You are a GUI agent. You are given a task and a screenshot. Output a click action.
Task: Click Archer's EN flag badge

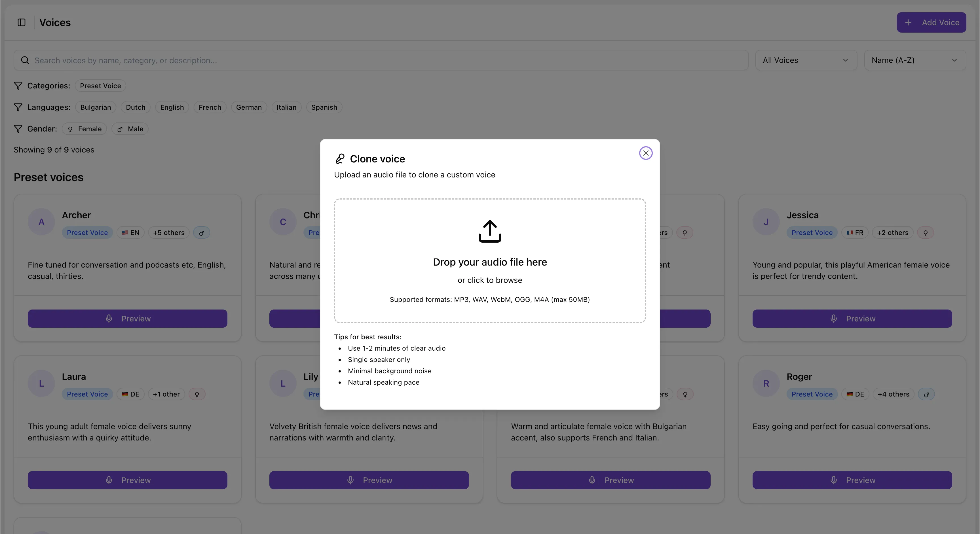coord(130,233)
